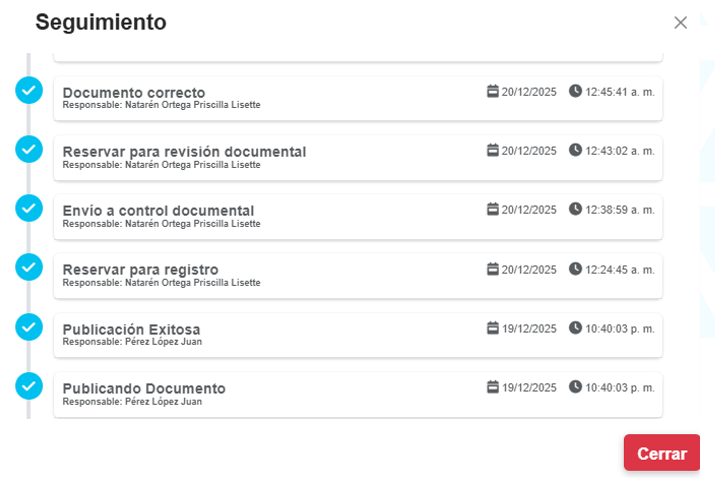Select the Reservar para revisión documental title

[x=184, y=151]
